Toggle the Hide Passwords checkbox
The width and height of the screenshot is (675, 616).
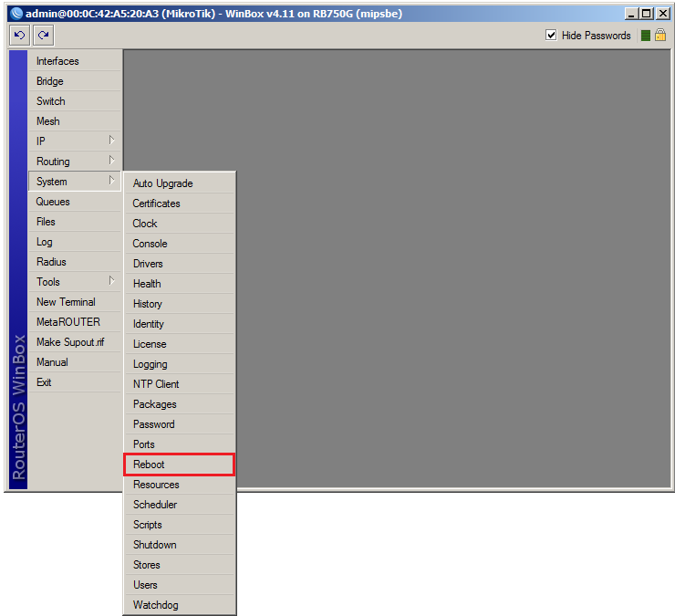(x=551, y=36)
